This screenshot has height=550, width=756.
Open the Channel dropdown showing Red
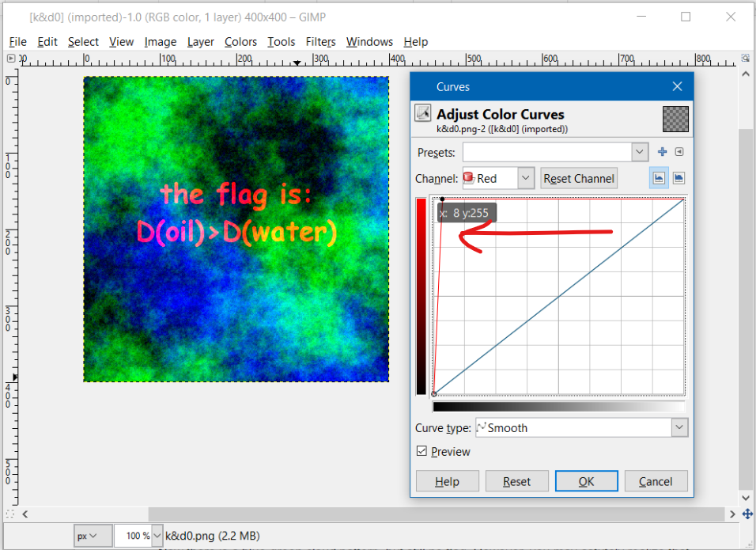pyautogui.click(x=498, y=178)
